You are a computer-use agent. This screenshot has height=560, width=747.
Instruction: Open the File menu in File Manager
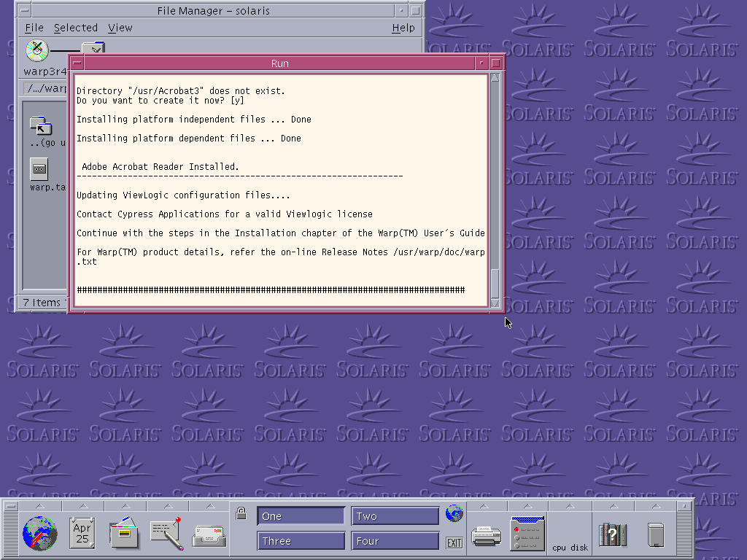tap(34, 28)
